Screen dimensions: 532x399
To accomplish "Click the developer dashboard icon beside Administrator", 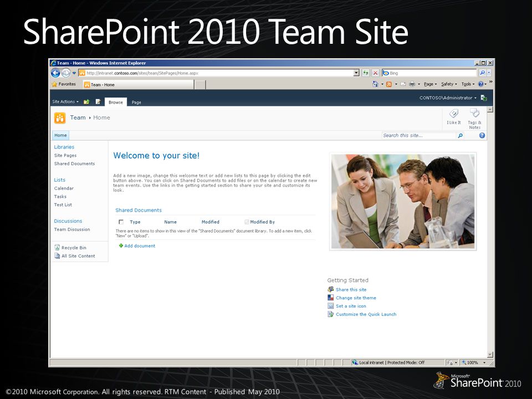I will [x=484, y=98].
